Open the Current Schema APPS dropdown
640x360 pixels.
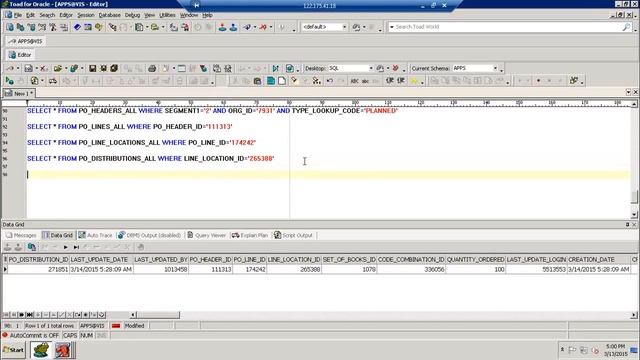click(495, 68)
